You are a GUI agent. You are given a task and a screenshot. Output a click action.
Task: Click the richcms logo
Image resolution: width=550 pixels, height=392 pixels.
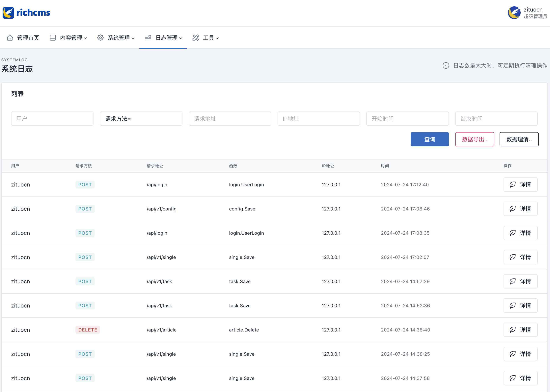pos(26,12)
